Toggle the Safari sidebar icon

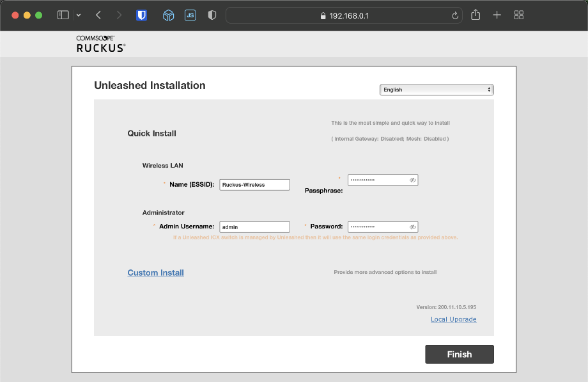63,15
